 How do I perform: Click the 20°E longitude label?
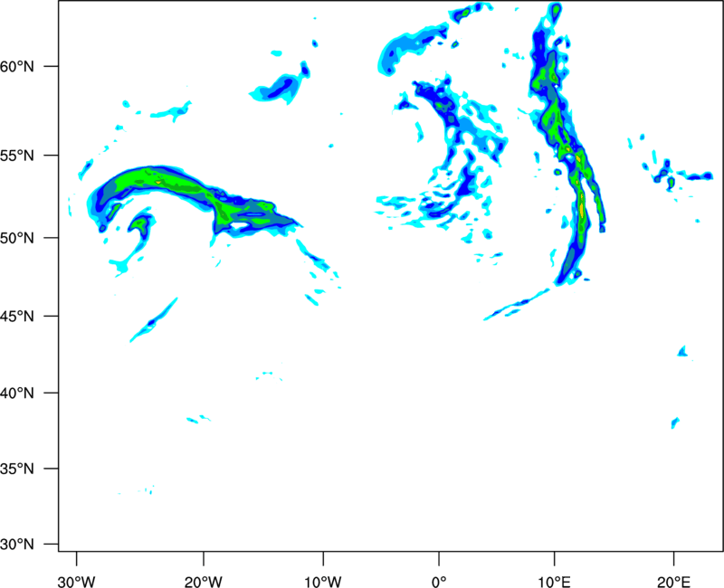coord(673,582)
